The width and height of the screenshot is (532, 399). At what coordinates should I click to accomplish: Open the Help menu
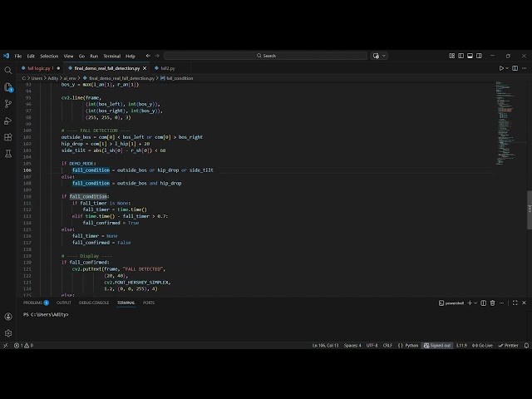(131, 56)
